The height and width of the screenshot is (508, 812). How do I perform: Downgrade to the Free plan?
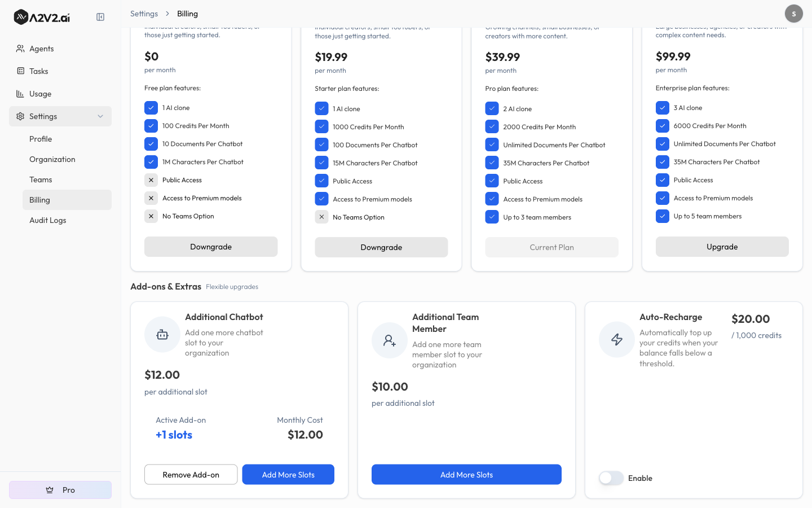click(x=211, y=247)
